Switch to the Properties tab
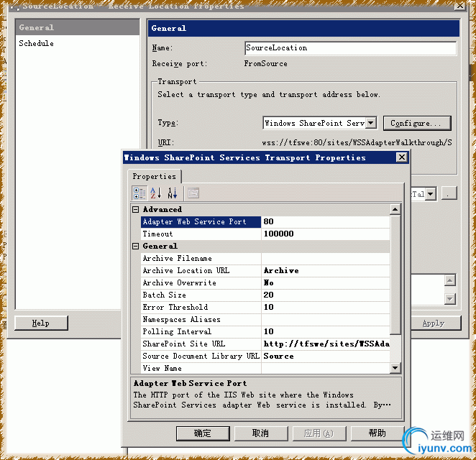The width and height of the screenshot is (476, 460). click(x=154, y=176)
